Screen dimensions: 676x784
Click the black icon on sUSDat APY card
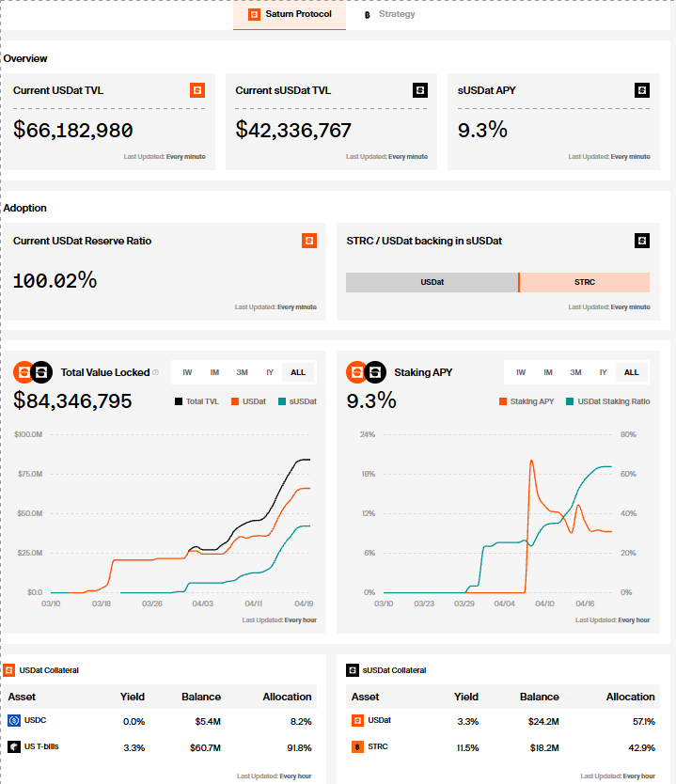(642, 90)
